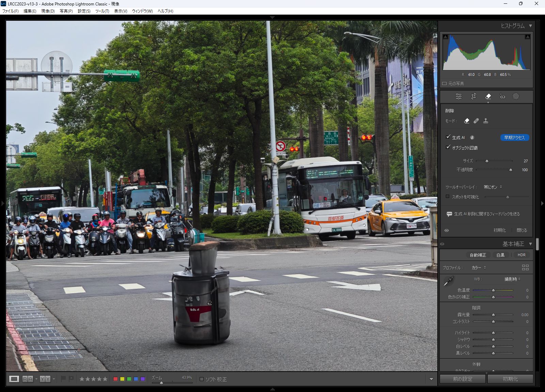Apply the red color label swatch
545x392 pixels.
coord(115,379)
